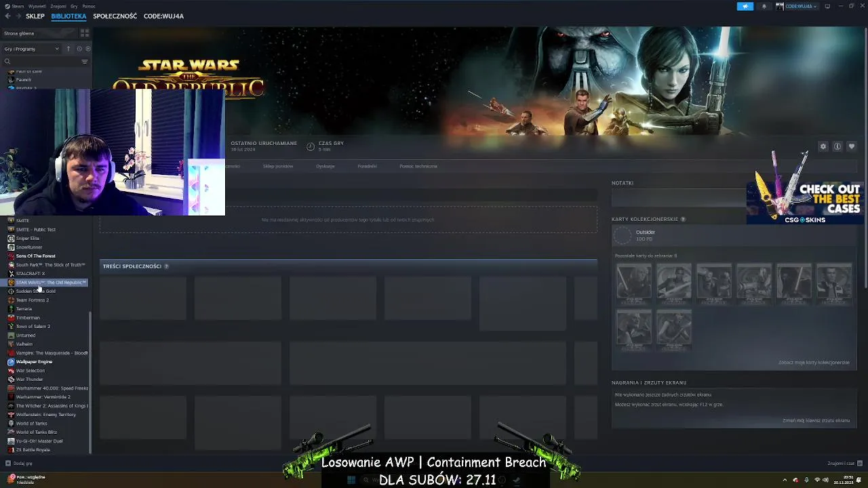Click the first trading card thumbnail
This screenshot has height=488, width=868.
633,284
